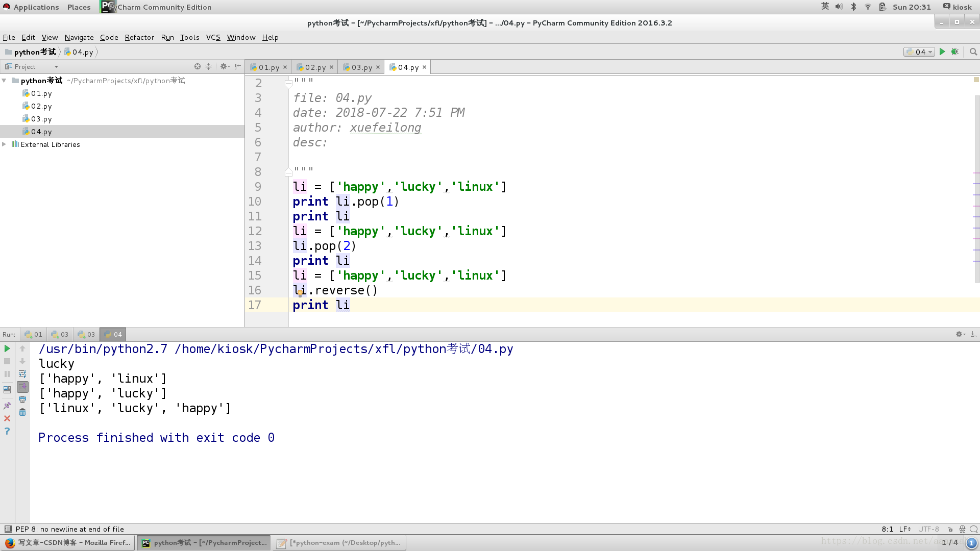Screen dimensions: 980x551
Task: Open the VCS menu
Action: pos(213,37)
